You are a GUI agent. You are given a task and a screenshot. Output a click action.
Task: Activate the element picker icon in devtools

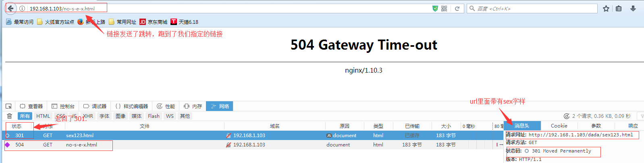click(8, 106)
